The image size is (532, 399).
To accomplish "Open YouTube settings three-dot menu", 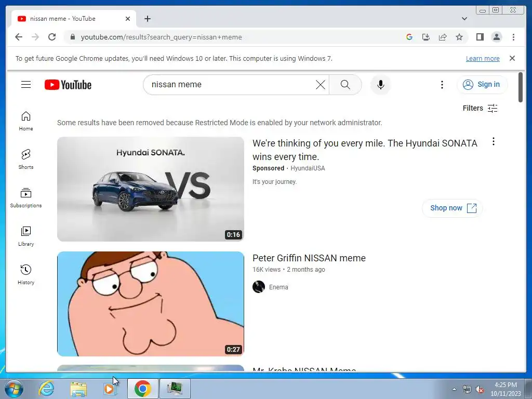I will pyautogui.click(x=442, y=85).
